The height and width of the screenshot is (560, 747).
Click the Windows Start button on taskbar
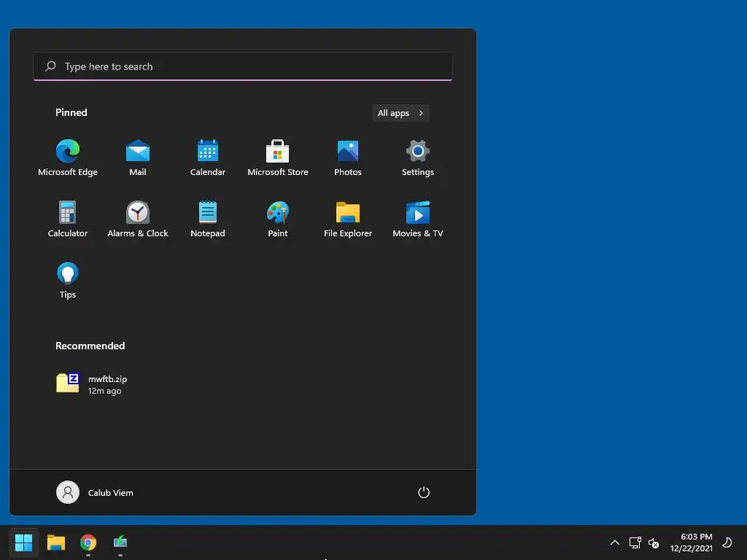click(x=24, y=542)
